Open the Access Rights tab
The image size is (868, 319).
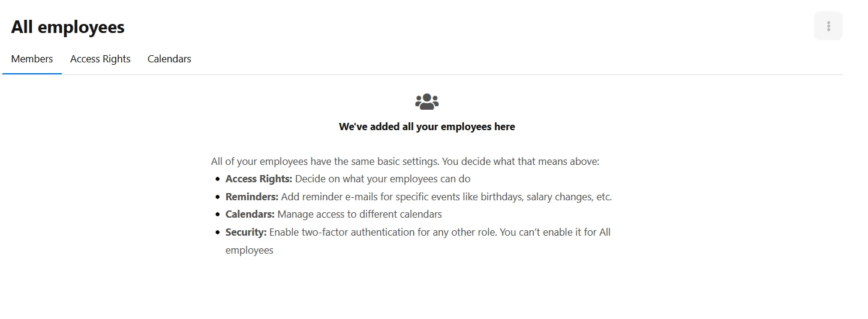(100, 59)
